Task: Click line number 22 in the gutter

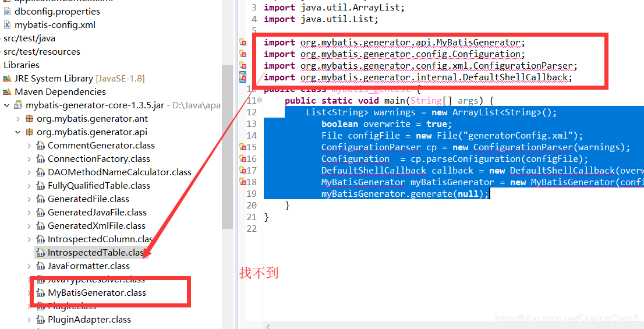Action: click(252, 229)
